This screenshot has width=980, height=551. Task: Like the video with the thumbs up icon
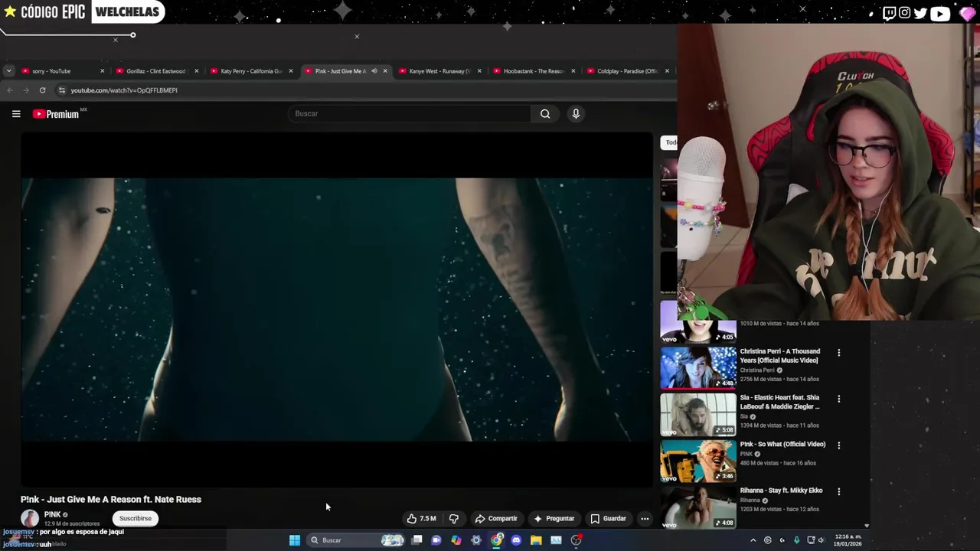pyautogui.click(x=421, y=519)
